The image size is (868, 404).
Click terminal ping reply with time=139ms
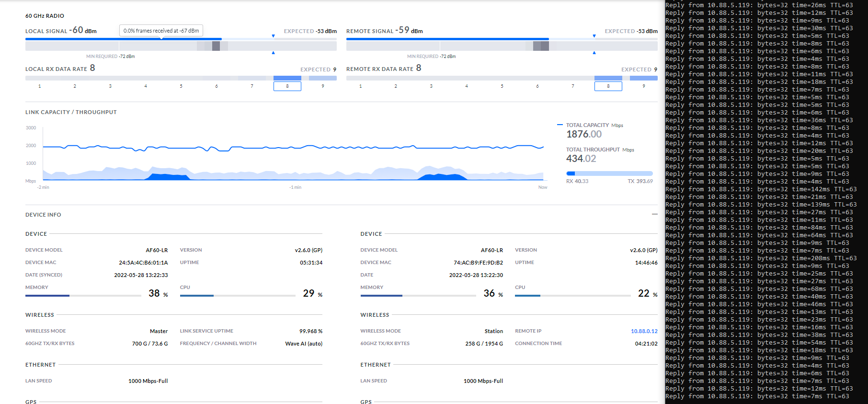pyautogui.click(x=761, y=205)
